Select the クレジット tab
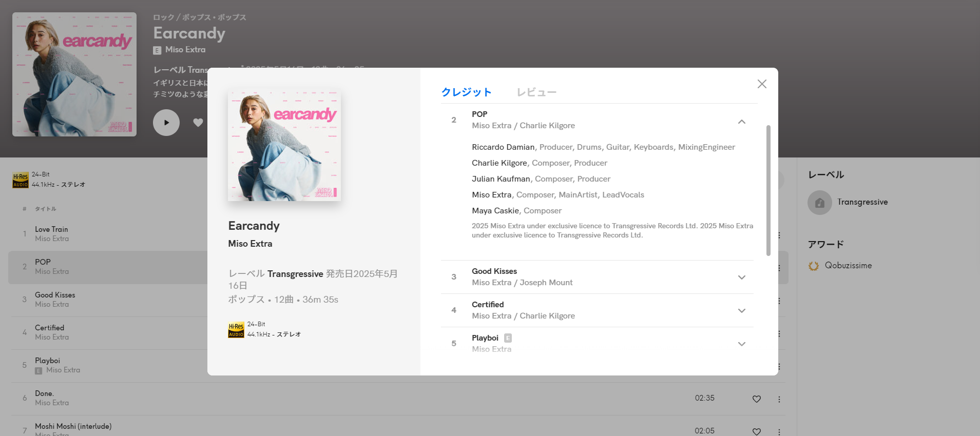Screen dimensions: 980x436 point(467,92)
